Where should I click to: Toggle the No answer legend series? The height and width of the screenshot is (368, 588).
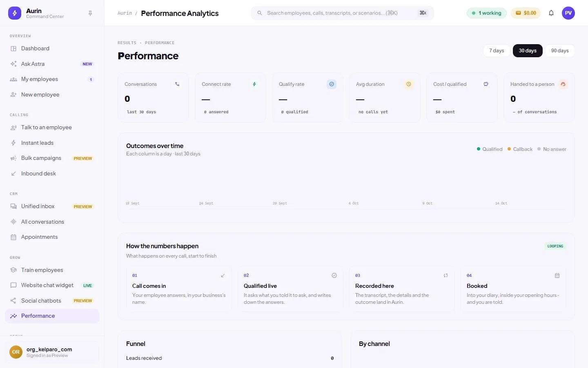(x=552, y=149)
